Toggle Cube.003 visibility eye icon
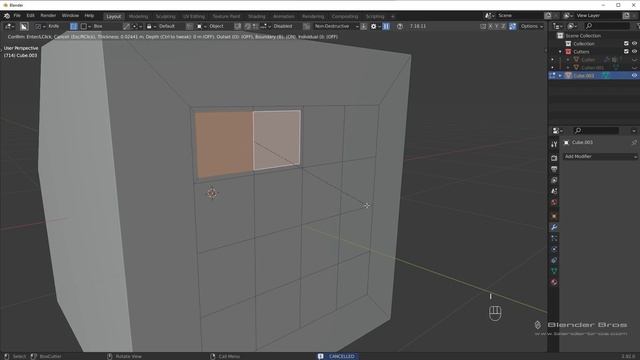The width and height of the screenshot is (640, 360). pos(634,76)
